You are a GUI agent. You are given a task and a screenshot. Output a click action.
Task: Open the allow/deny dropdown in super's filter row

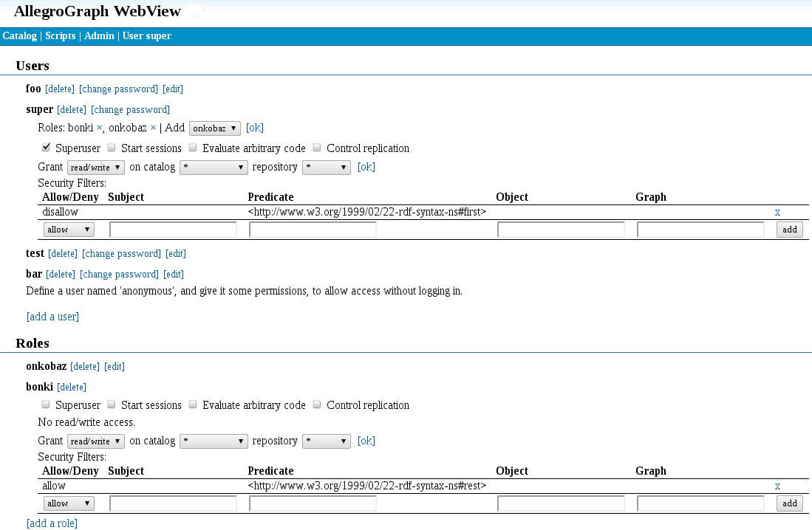[68, 229]
